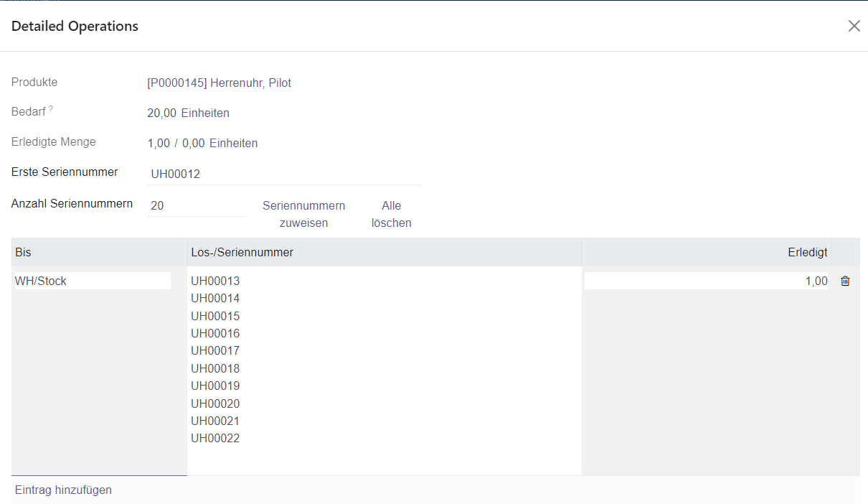Focus the Erste Seriennummer field with UH00012
The width and height of the screenshot is (868, 504).
[x=283, y=174]
